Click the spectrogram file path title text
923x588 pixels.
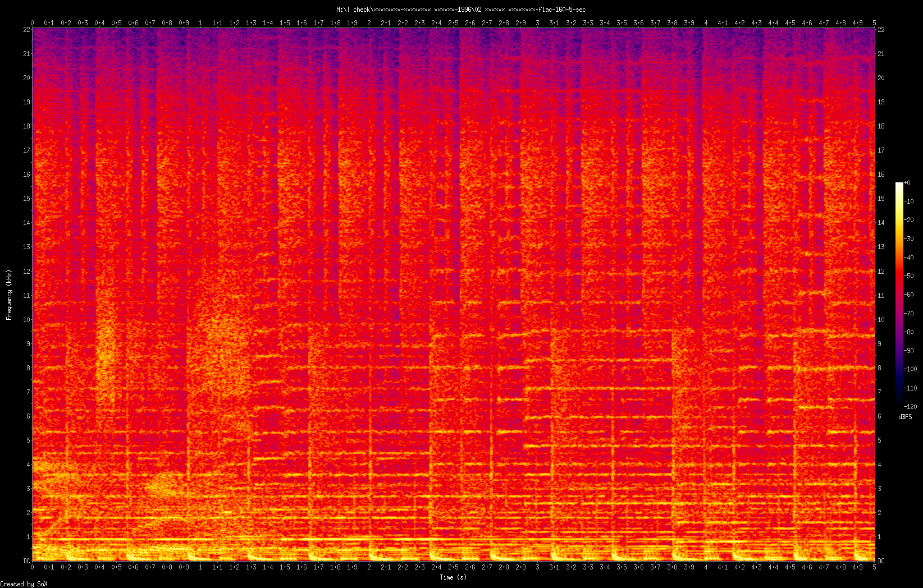tap(461, 10)
